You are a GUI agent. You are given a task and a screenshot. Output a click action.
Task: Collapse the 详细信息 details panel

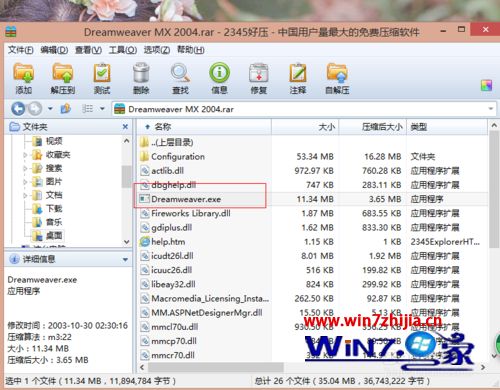[125, 259]
